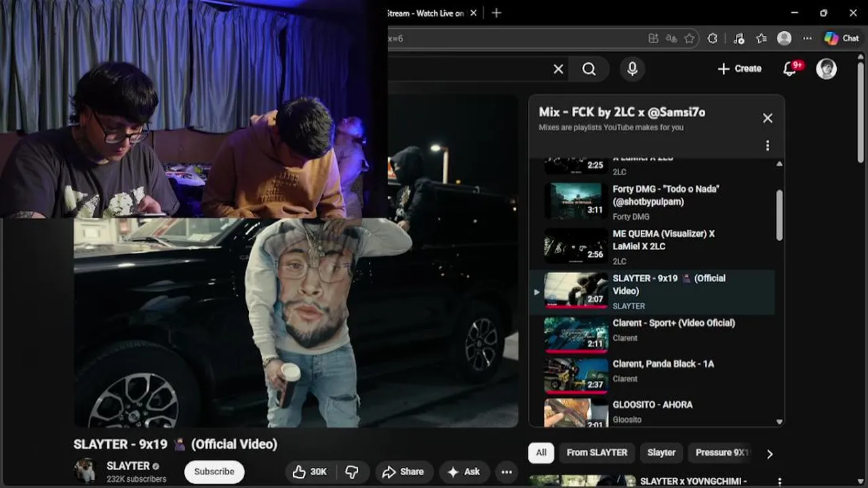Click the Share button
The width and height of the screenshot is (868, 488).
pyautogui.click(x=403, y=472)
